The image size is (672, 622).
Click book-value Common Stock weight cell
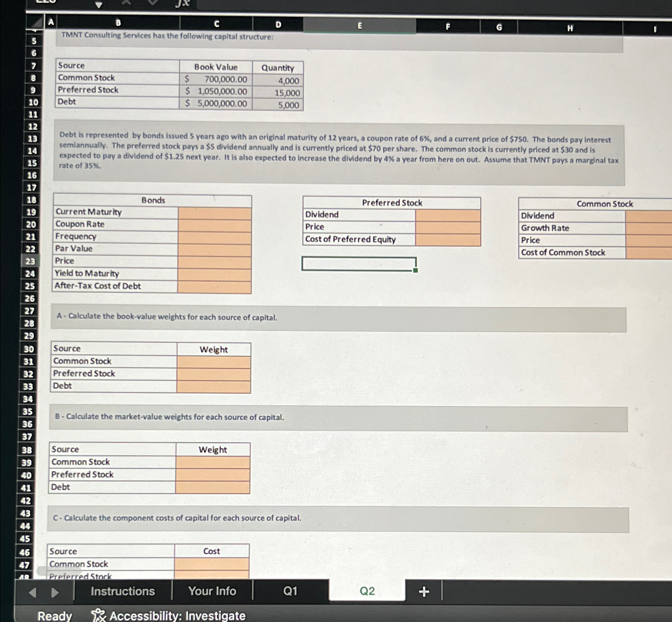[x=214, y=362]
